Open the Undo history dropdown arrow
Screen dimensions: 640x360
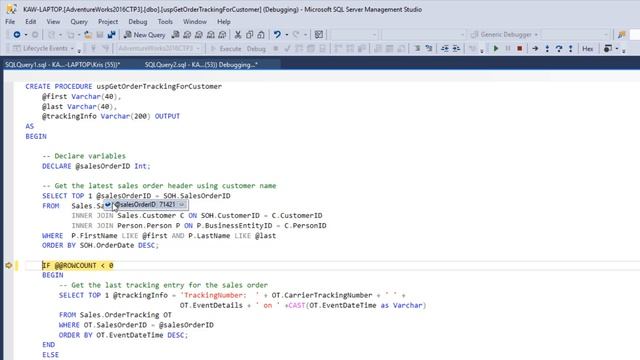pos(287,35)
